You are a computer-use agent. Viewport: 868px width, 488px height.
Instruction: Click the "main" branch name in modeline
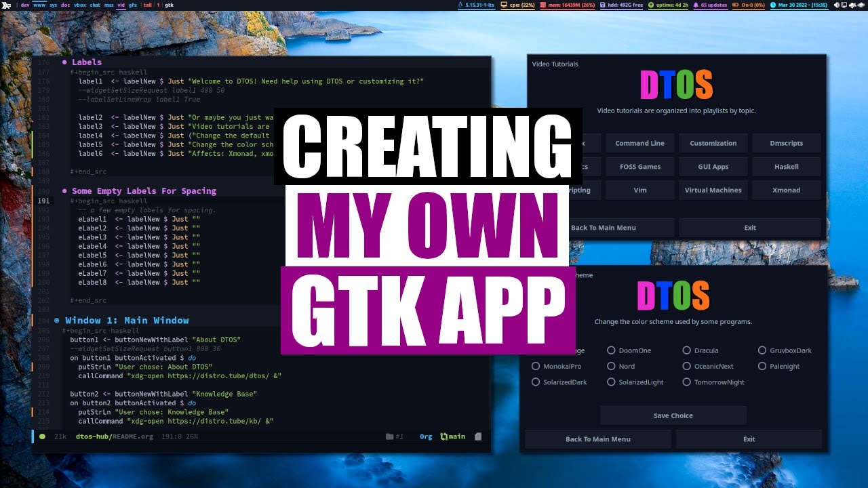(x=457, y=436)
